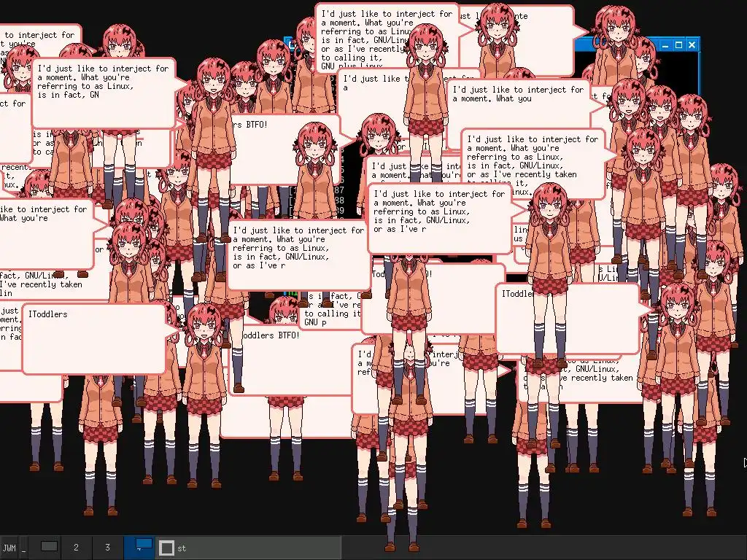
Task: Switch to desktop 2 in the pager
Action: pyautogui.click(x=76, y=548)
